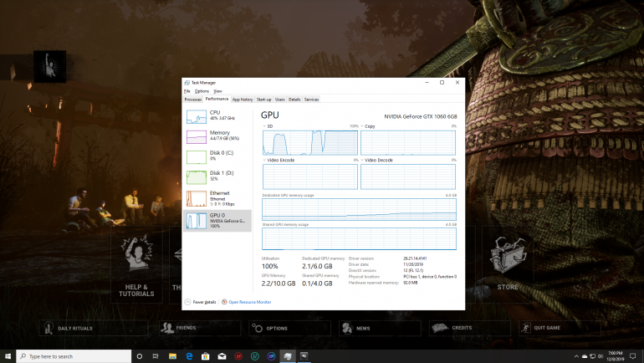Open the Options menu

(202, 91)
